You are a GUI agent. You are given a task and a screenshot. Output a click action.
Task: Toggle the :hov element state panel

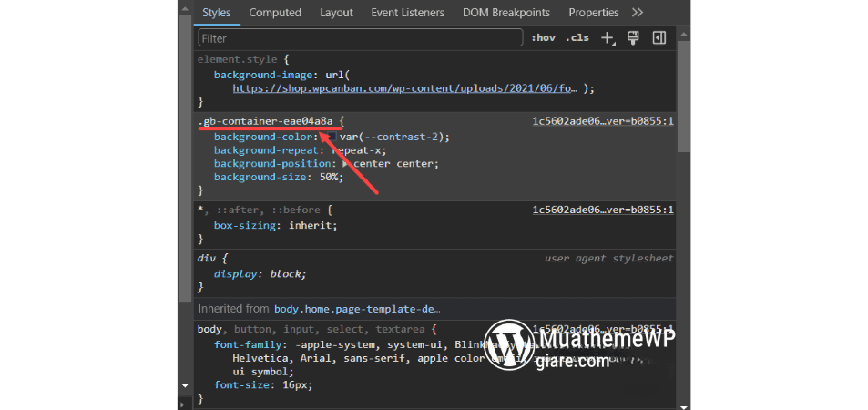[544, 38]
